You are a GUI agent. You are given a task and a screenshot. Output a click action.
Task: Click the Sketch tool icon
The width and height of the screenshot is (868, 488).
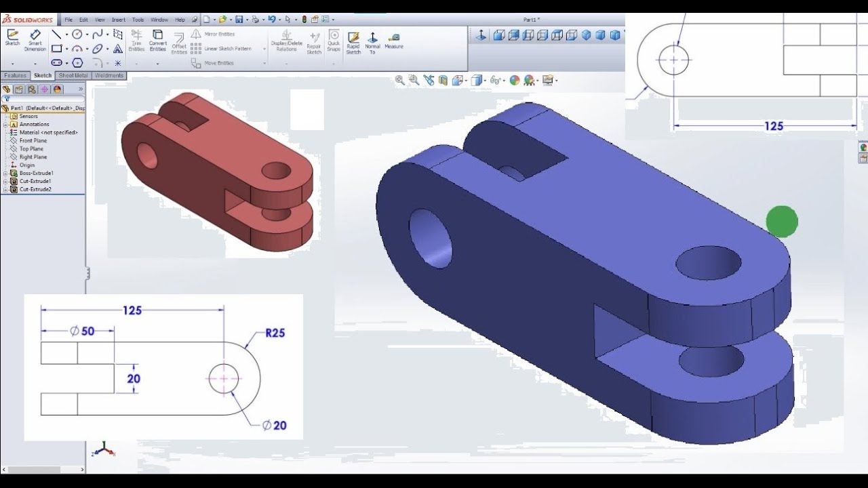tap(12, 37)
